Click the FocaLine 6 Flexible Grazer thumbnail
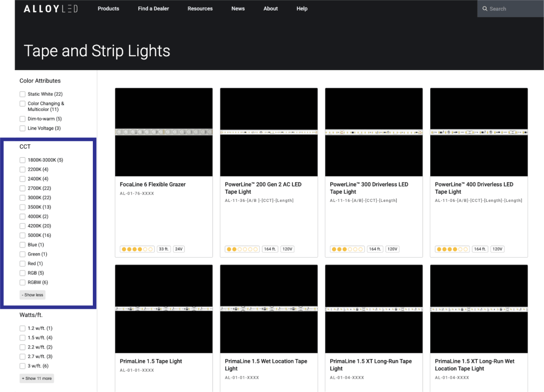Viewport: 544px width, 392px height. [164, 132]
